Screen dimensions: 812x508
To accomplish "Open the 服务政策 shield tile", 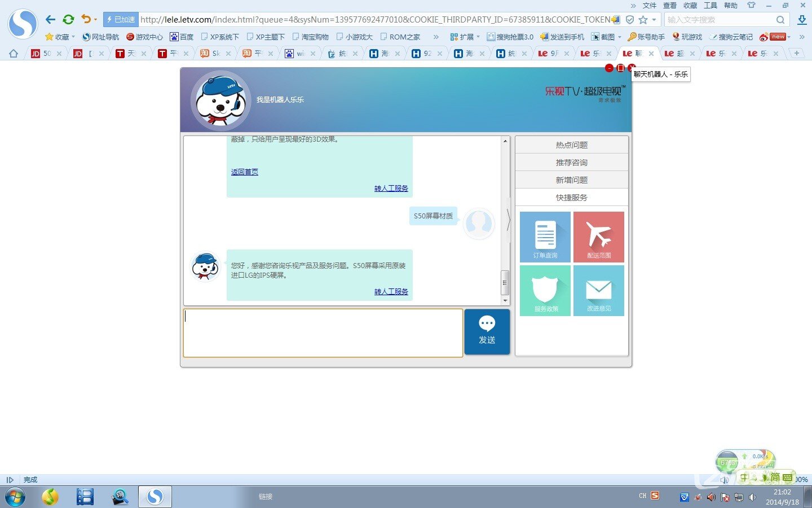I will [545, 290].
